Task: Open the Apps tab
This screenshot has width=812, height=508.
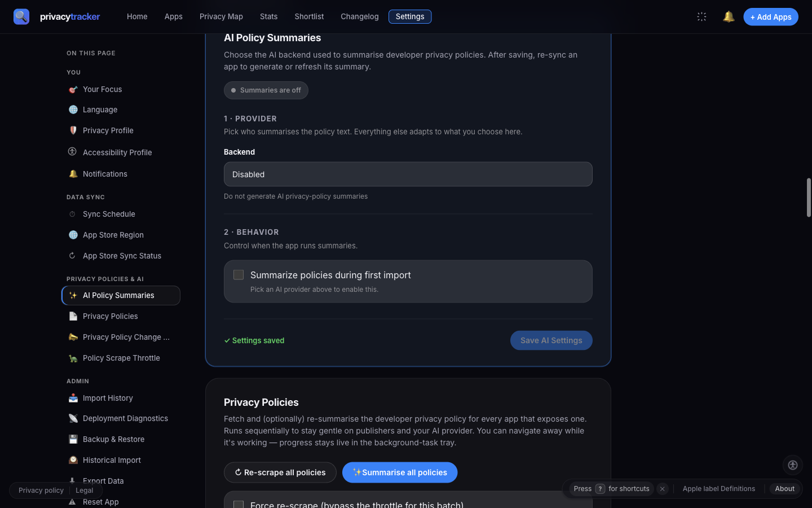Action: tap(174, 16)
